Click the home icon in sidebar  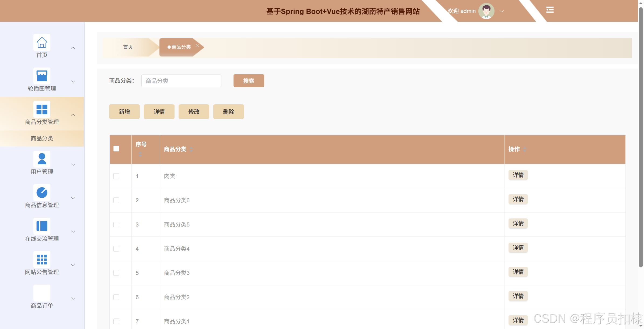point(42,43)
